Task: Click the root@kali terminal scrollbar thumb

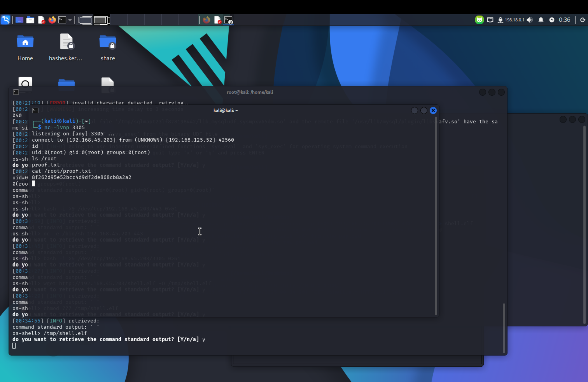Action: coord(504,328)
